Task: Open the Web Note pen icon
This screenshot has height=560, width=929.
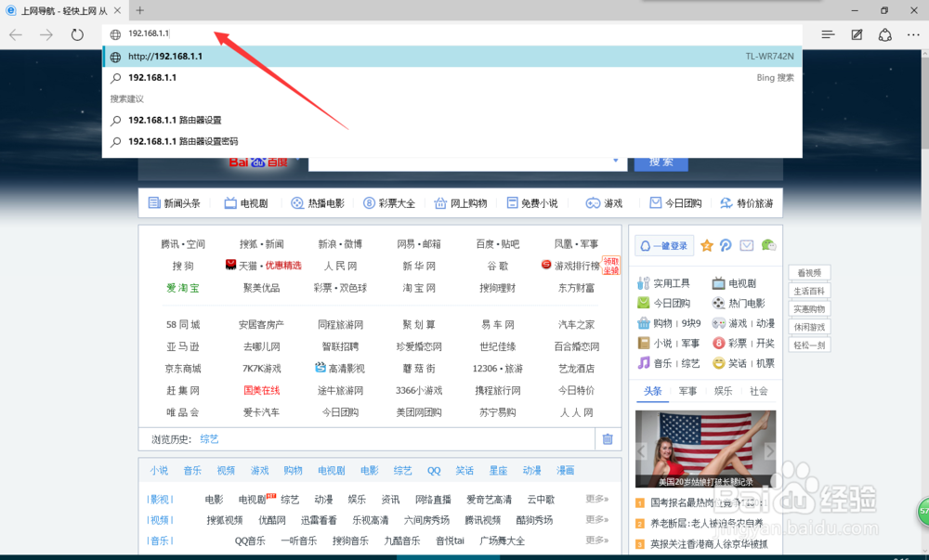Action: pyautogui.click(x=857, y=35)
